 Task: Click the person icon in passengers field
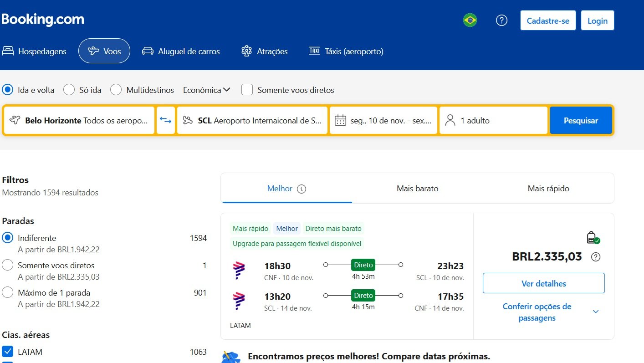pos(450,120)
